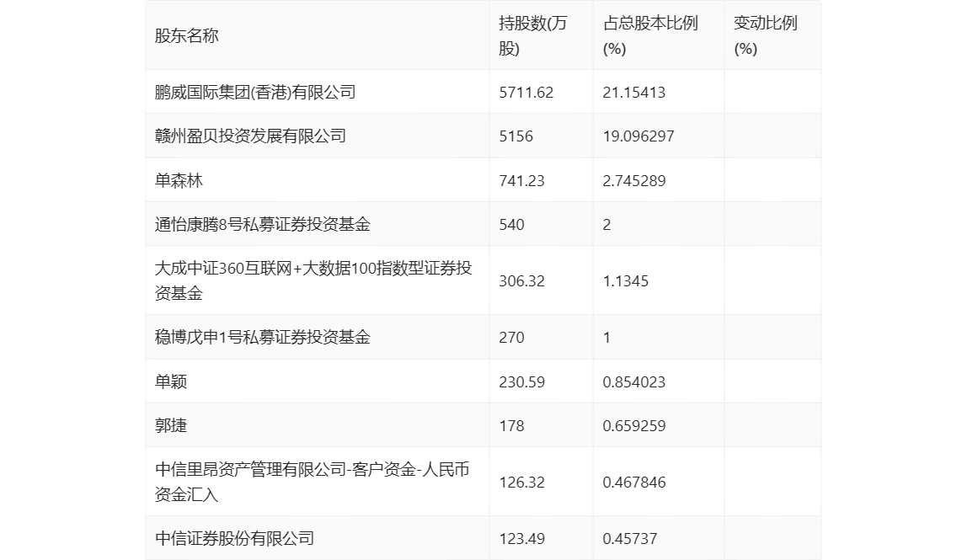The height and width of the screenshot is (560, 967).
Task: Select 通怡康腾8号私募证券投资基金 row name
Action: point(263,225)
